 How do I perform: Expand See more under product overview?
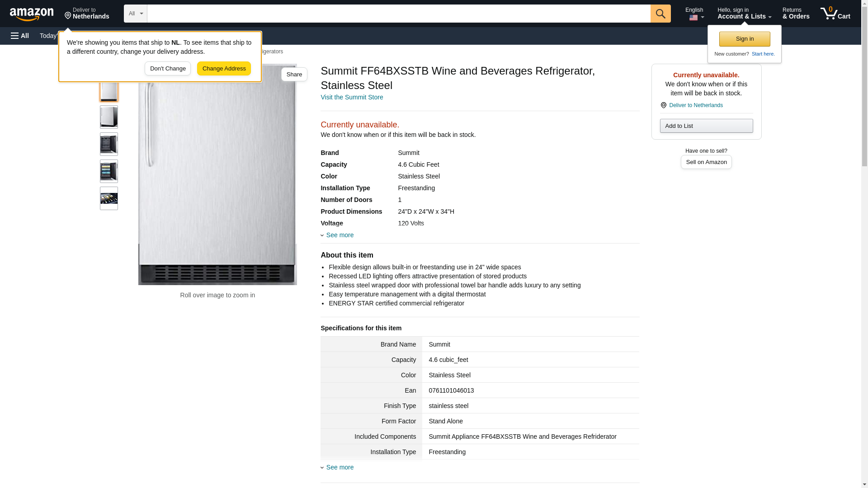click(x=339, y=235)
